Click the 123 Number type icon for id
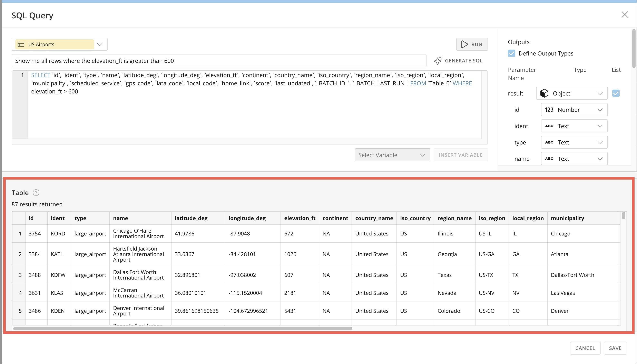The image size is (637, 364). click(549, 110)
